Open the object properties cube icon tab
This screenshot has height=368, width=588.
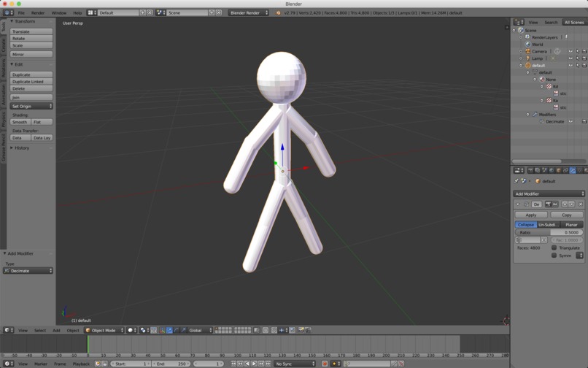coord(558,170)
